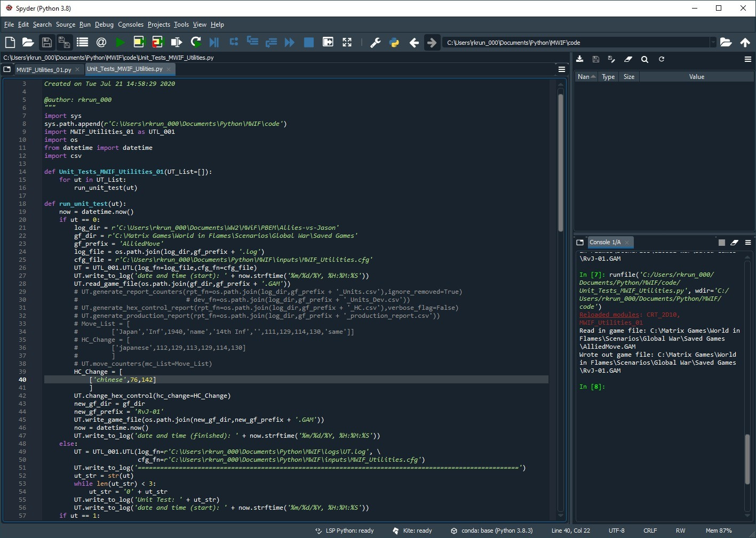Open the Help menu
Screen dimensions: 756x538
[217, 25]
